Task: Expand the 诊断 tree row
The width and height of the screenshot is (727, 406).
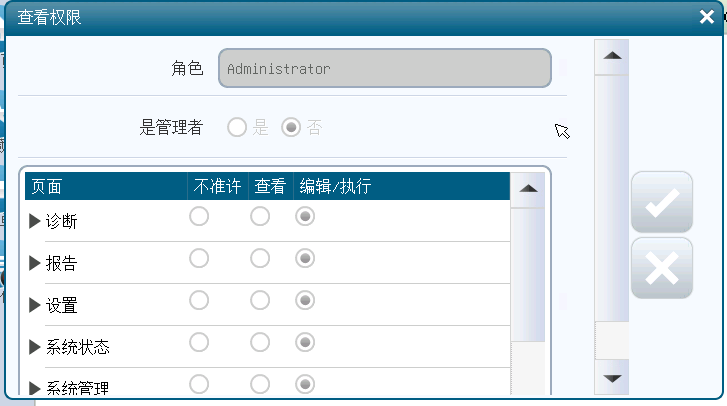Action: click(x=36, y=221)
